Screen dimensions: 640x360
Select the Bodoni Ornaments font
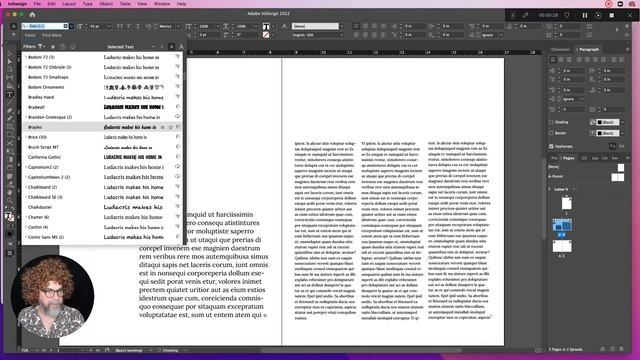(x=46, y=87)
